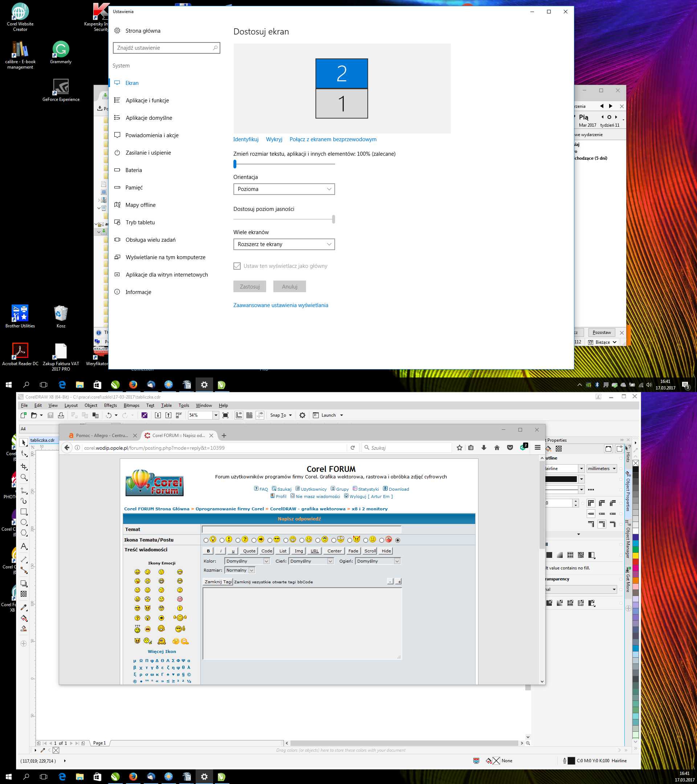697x784 pixels.
Task: Click the Firefox home icon
Action: coord(497,448)
